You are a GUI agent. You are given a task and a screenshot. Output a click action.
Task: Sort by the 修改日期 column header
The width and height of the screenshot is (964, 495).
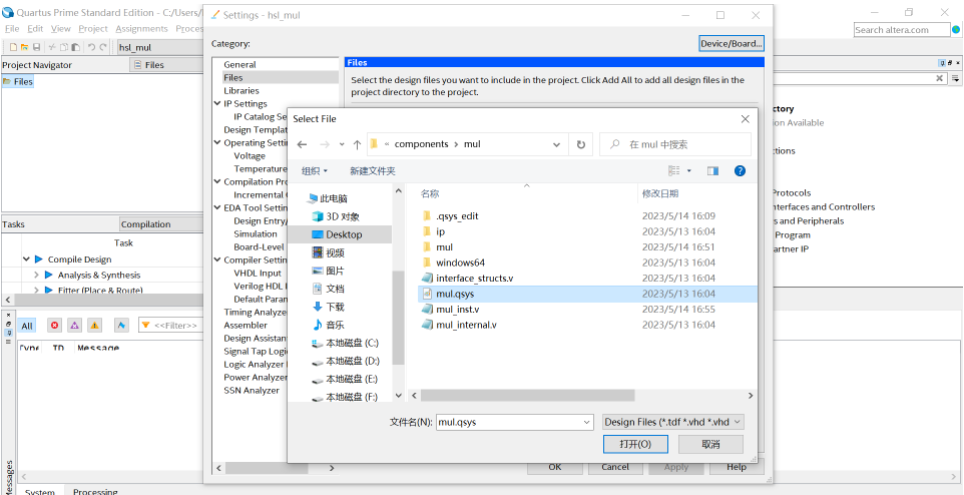pyautogui.click(x=660, y=194)
